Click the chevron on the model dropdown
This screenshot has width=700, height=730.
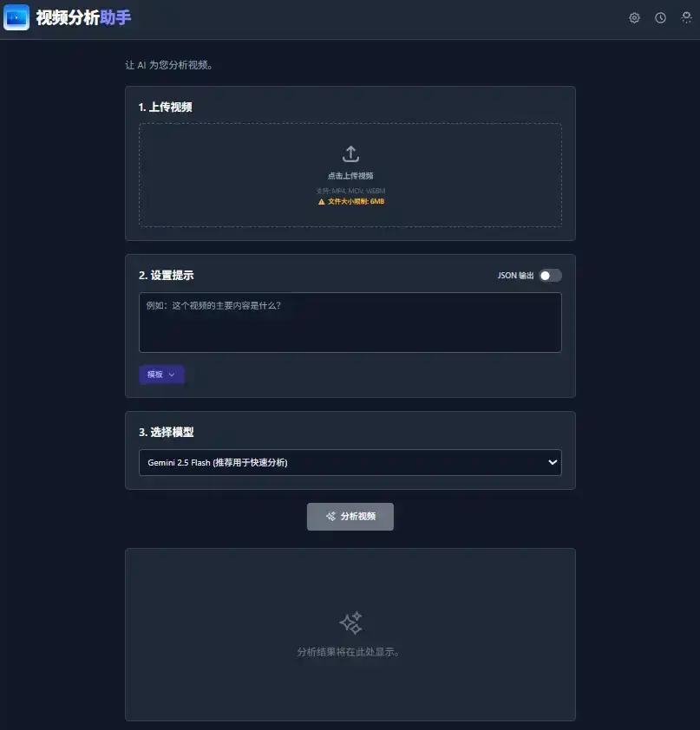552,462
